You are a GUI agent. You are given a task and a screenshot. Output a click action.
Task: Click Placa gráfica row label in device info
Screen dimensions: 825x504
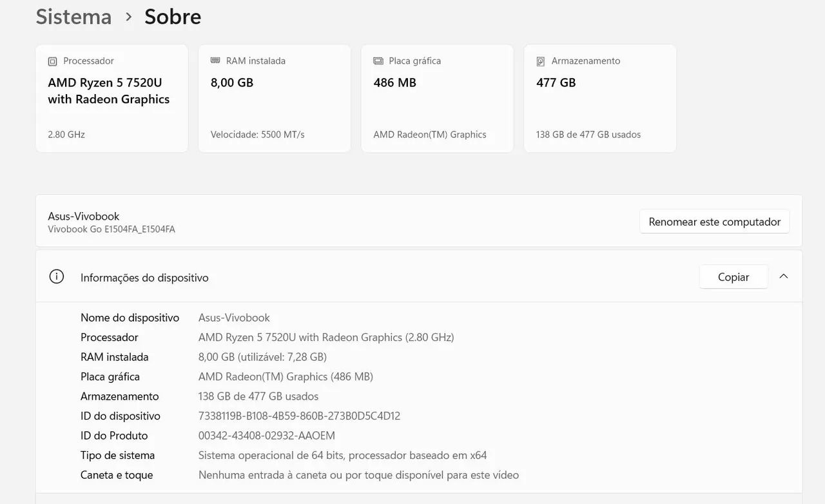coord(110,376)
